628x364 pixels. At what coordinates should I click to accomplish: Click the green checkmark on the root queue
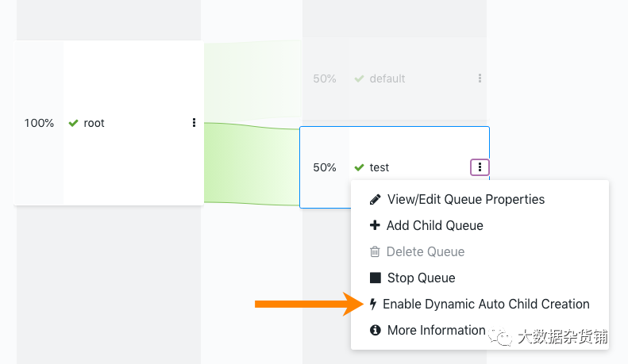(74, 123)
